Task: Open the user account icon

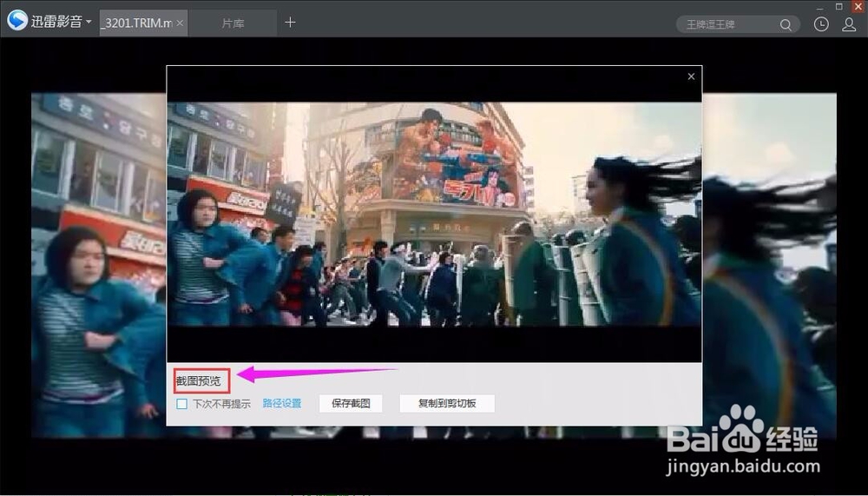Action: click(x=849, y=24)
